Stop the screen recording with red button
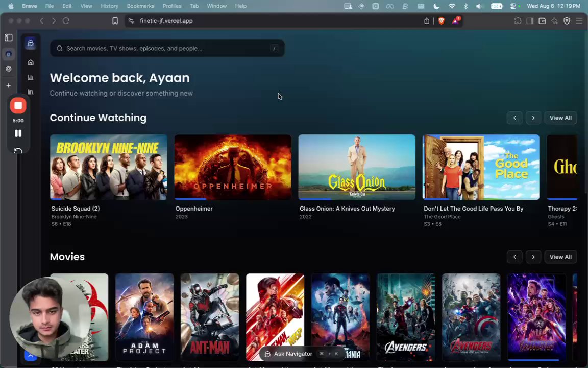This screenshot has height=368, width=588. click(18, 105)
